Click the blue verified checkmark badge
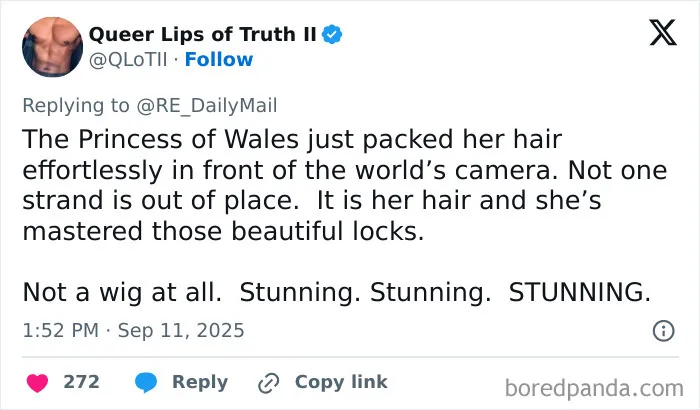Screen dimensions: 700x410 tap(332, 34)
